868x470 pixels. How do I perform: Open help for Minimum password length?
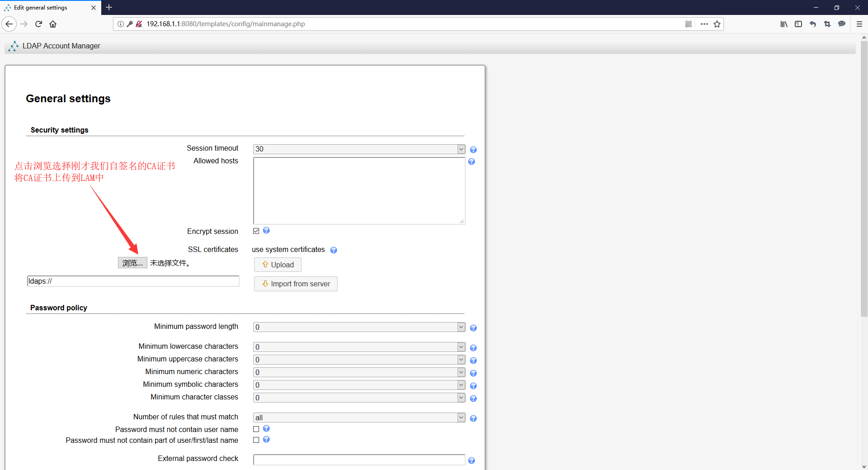(x=473, y=328)
